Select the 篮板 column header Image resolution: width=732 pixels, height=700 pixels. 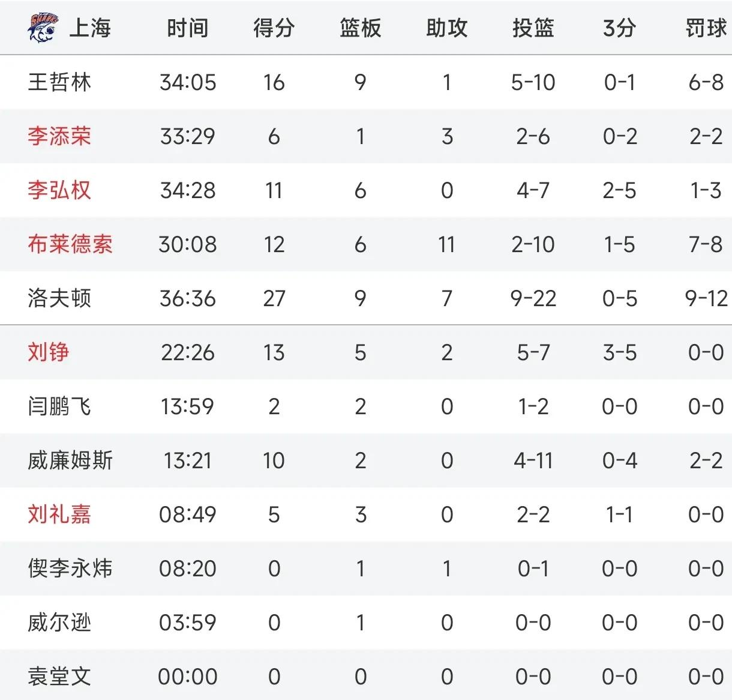click(x=360, y=28)
